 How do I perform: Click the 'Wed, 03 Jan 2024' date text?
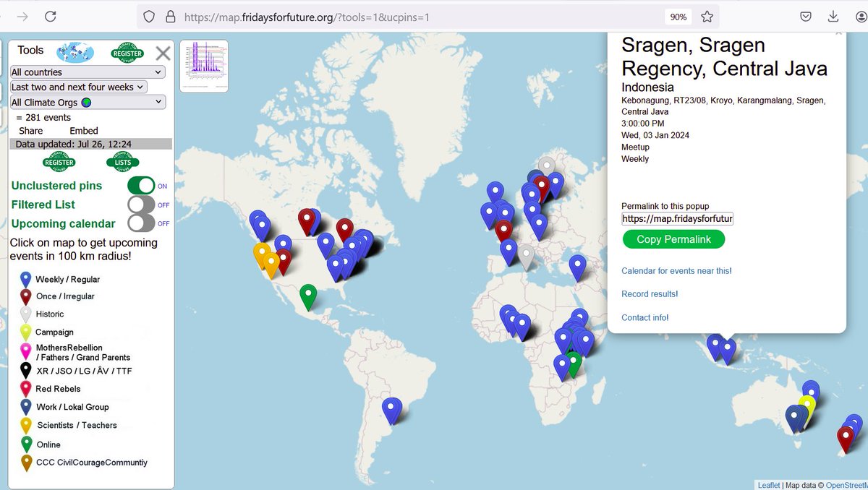pyautogui.click(x=656, y=135)
